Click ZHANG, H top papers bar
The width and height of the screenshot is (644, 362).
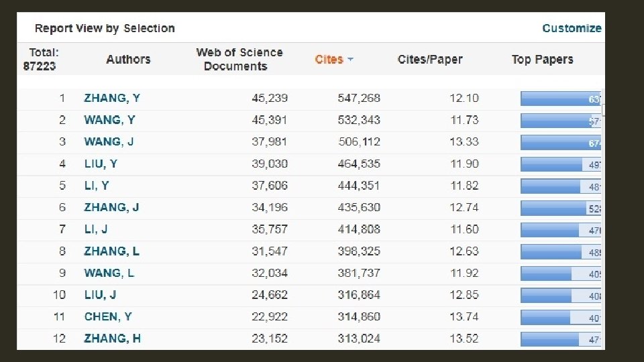tap(561, 339)
